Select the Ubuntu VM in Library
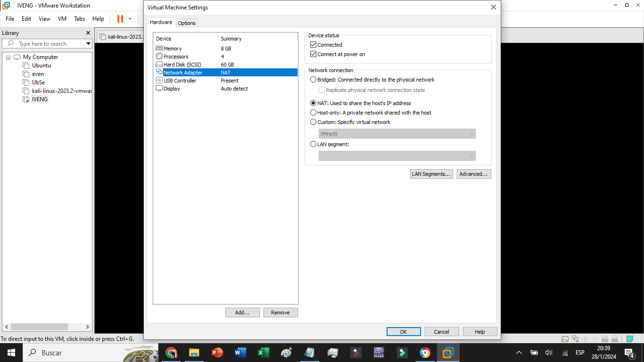This screenshot has width=644, height=362. pyautogui.click(x=41, y=66)
